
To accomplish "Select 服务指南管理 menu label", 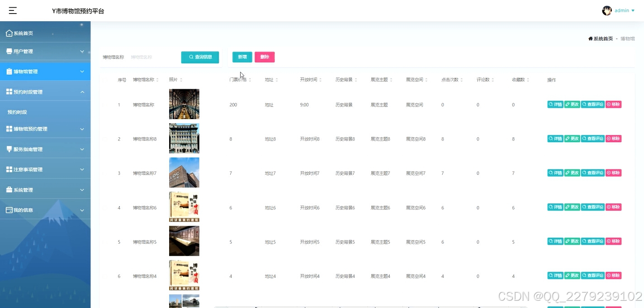I will click(x=28, y=149).
